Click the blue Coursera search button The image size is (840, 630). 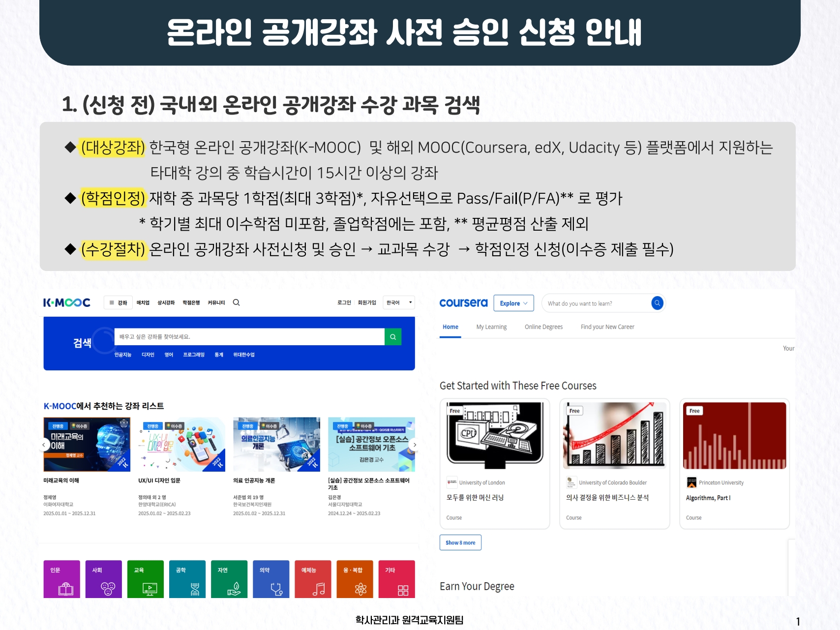(657, 303)
